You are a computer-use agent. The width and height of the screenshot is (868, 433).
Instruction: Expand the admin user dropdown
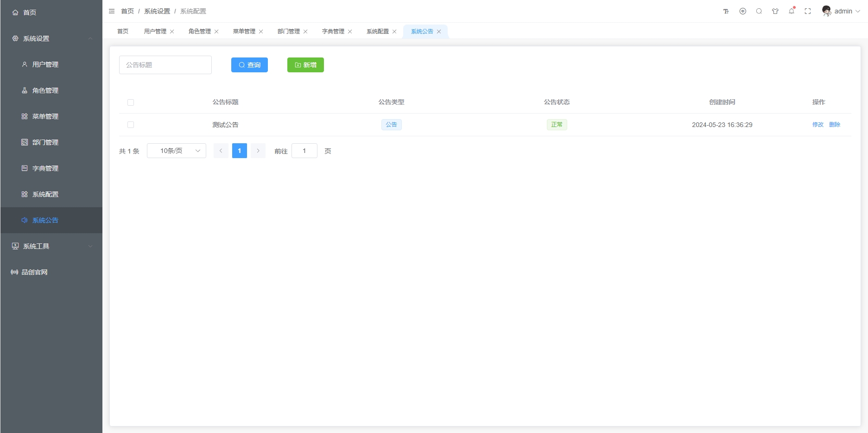(842, 11)
